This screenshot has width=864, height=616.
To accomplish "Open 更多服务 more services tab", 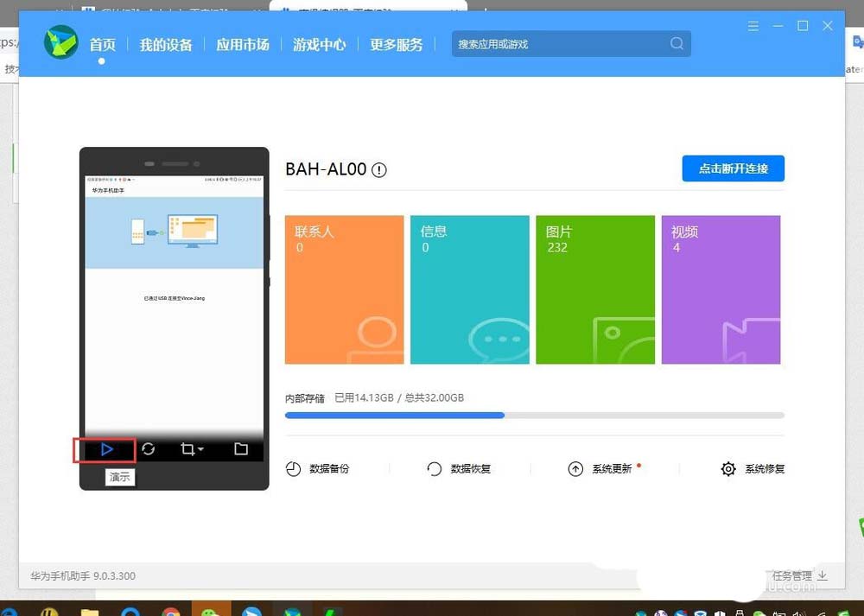I will tap(397, 44).
